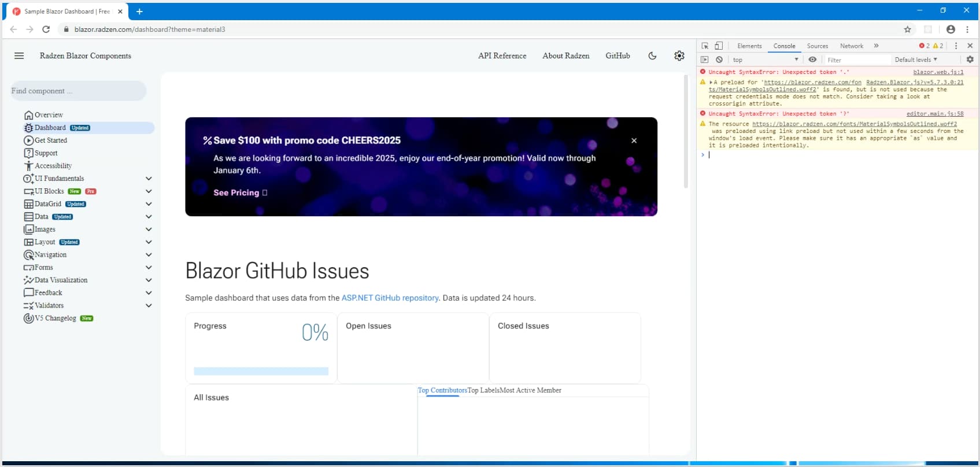
Task: Open the top context dropdown
Action: [x=765, y=60]
